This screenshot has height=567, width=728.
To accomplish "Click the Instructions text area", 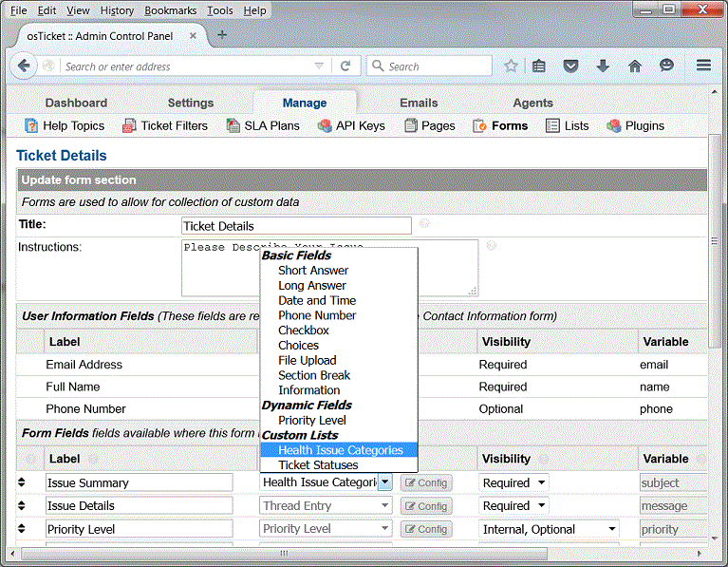I will pos(329,268).
